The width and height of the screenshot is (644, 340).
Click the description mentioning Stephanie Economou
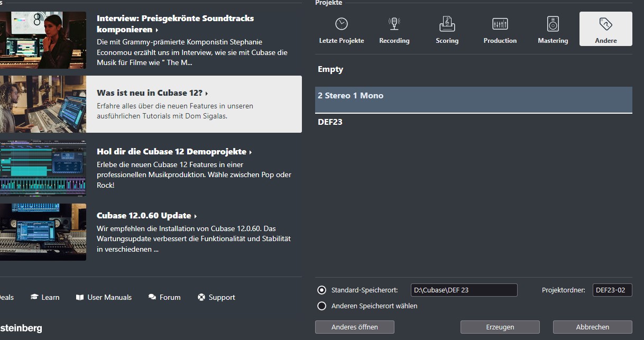tap(192, 52)
